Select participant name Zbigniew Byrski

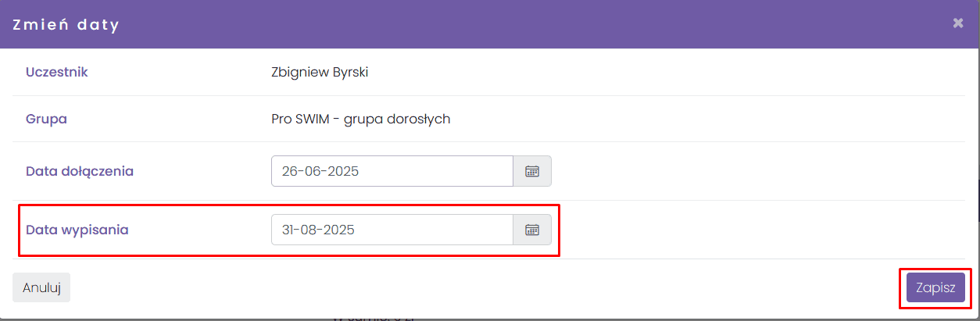point(320,73)
